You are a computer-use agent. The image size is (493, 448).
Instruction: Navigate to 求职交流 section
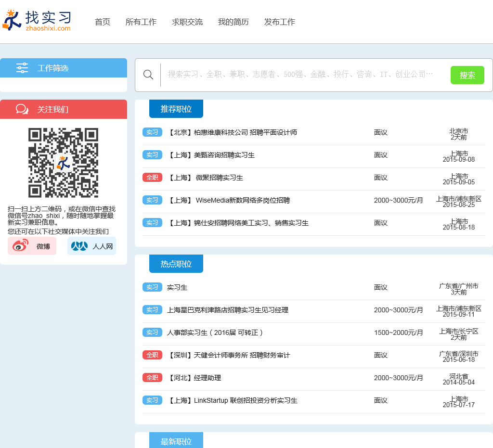pyautogui.click(x=187, y=22)
